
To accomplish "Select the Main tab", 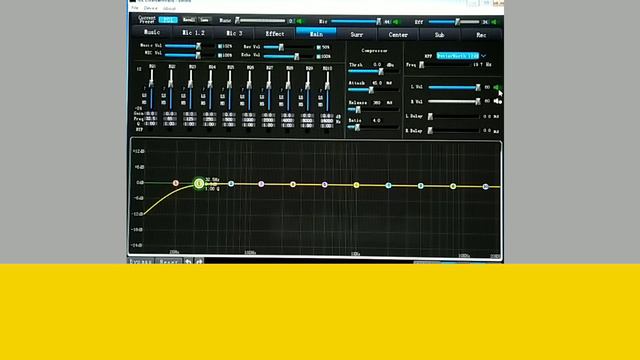I will tap(316, 34).
